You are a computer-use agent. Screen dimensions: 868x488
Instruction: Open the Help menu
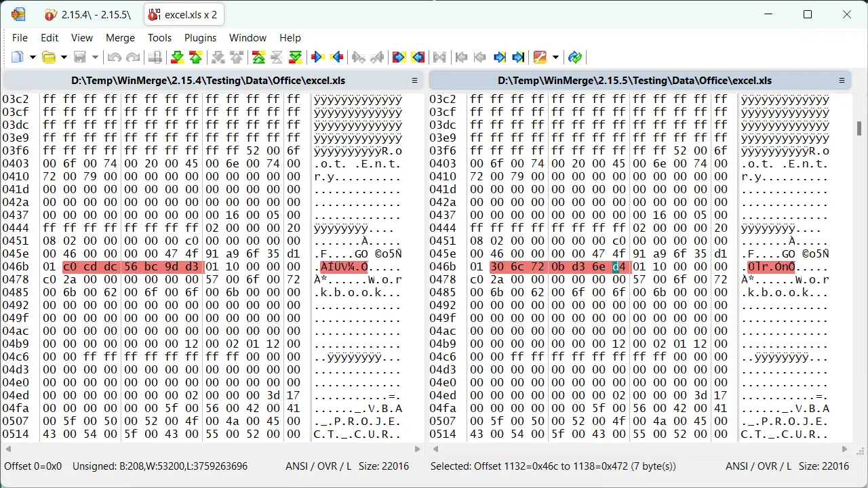(x=290, y=38)
